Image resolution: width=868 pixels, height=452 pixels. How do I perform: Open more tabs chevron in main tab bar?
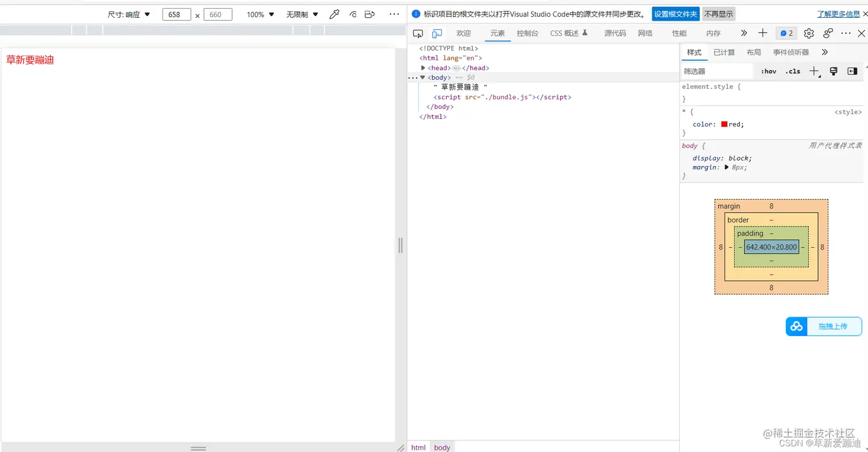pyautogui.click(x=744, y=33)
